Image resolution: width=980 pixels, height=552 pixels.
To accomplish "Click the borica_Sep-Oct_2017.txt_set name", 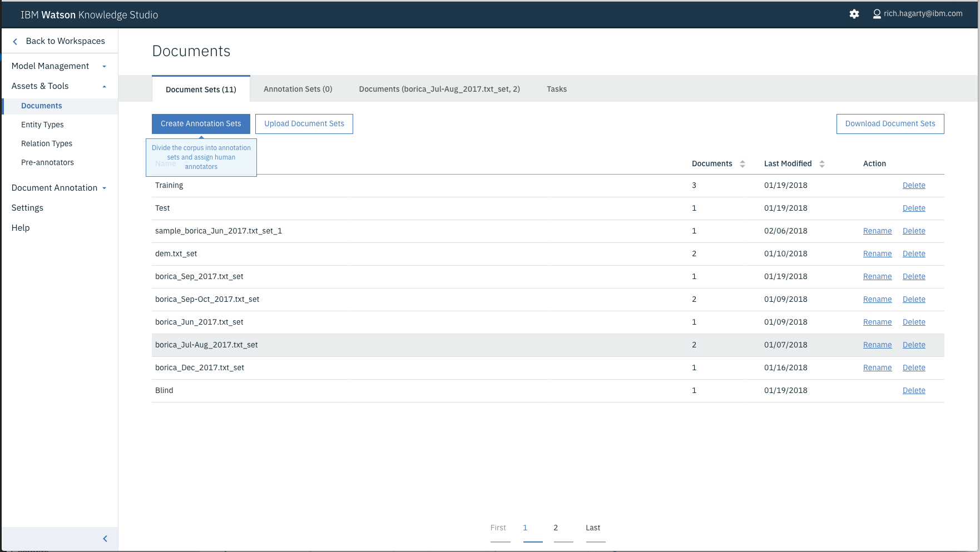I will click(x=207, y=300).
